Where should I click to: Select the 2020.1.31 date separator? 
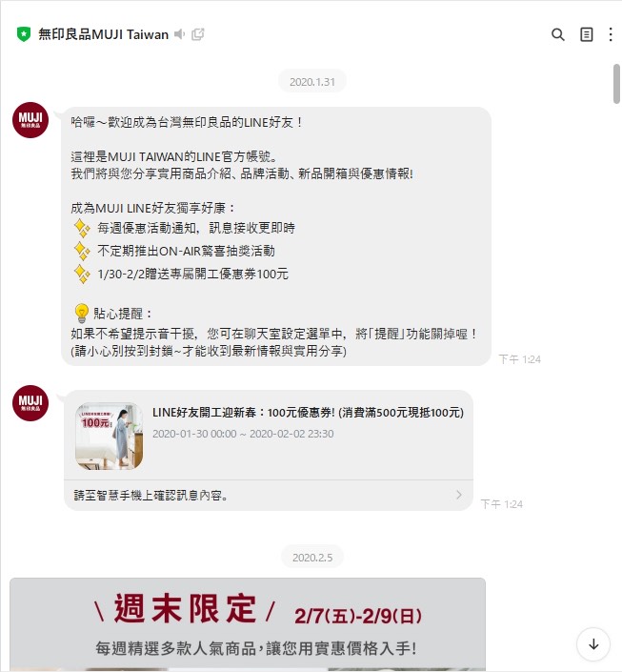point(311,81)
